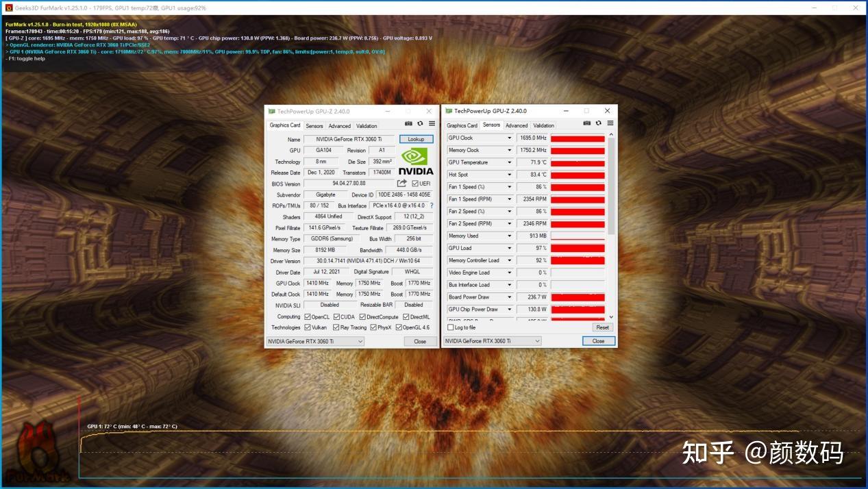
Task: Select Sensors tab in the left GPU-Z window
Action: pyautogui.click(x=314, y=126)
